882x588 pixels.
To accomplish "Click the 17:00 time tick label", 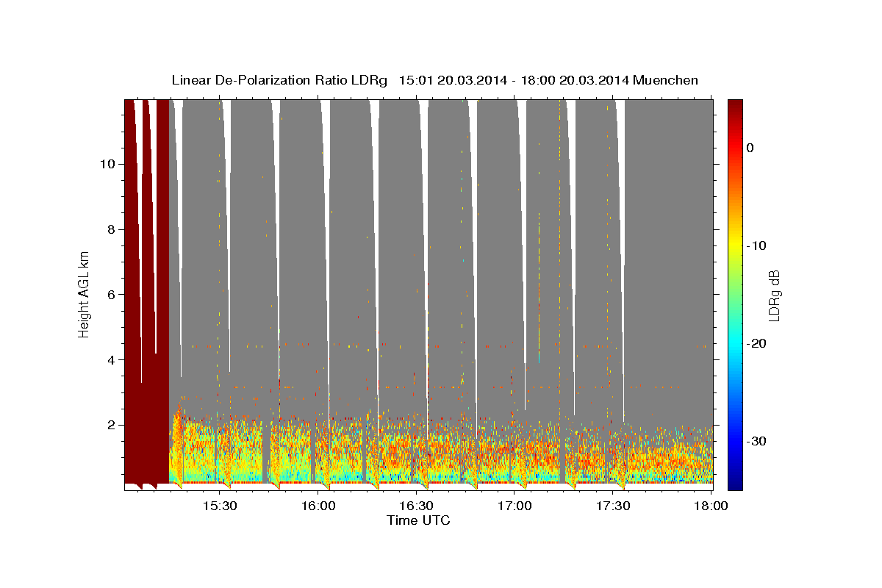I will coord(514,506).
